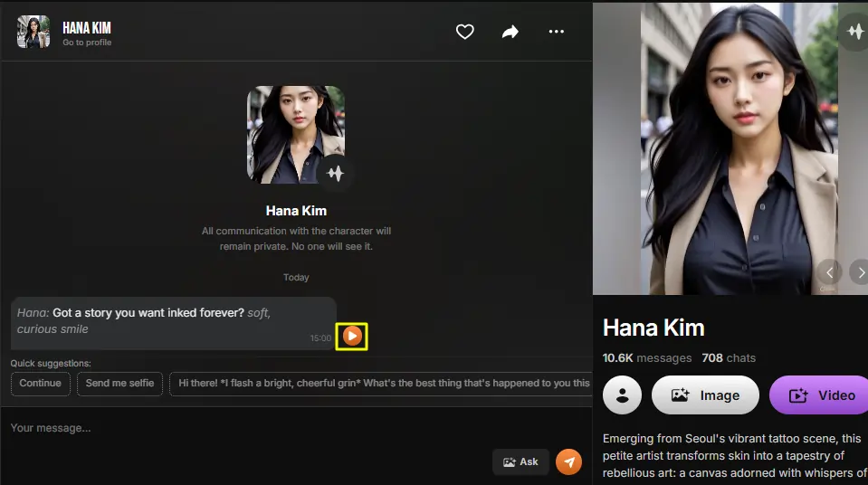
Task: Click the 708 chats stat
Action: pyautogui.click(x=729, y=358)
